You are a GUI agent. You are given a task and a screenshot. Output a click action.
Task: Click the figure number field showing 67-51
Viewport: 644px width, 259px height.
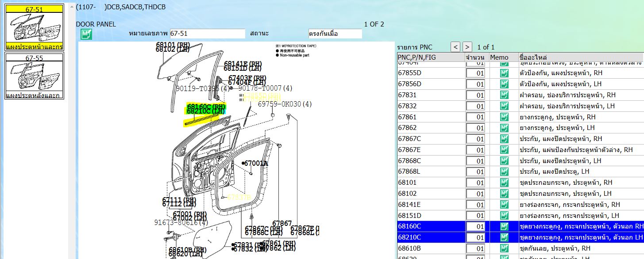(207, 34)
